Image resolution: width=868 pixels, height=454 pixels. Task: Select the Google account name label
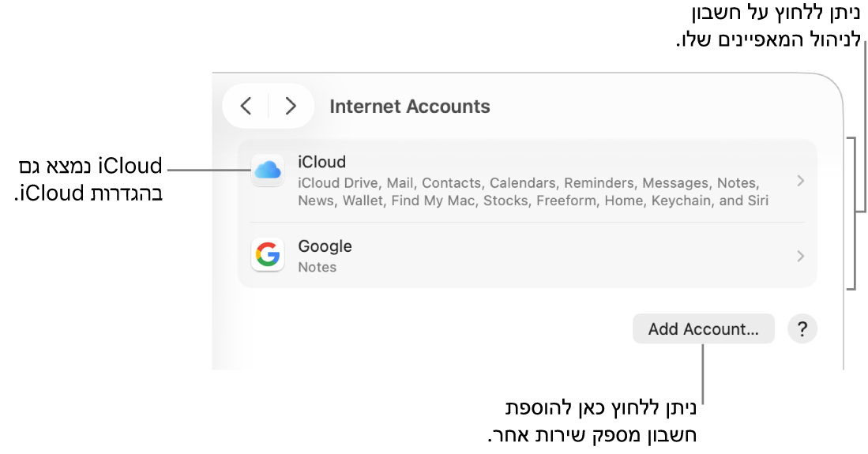325,246
